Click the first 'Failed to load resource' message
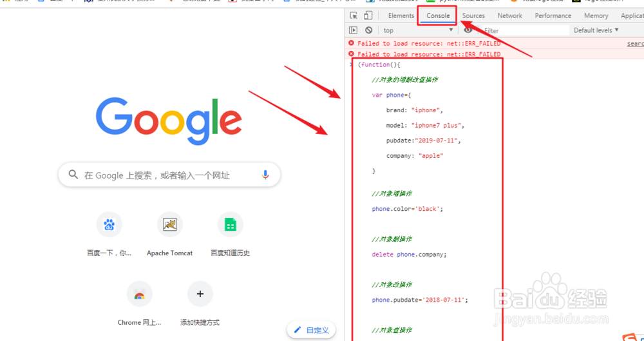644x341 pixels. [429, 43]
